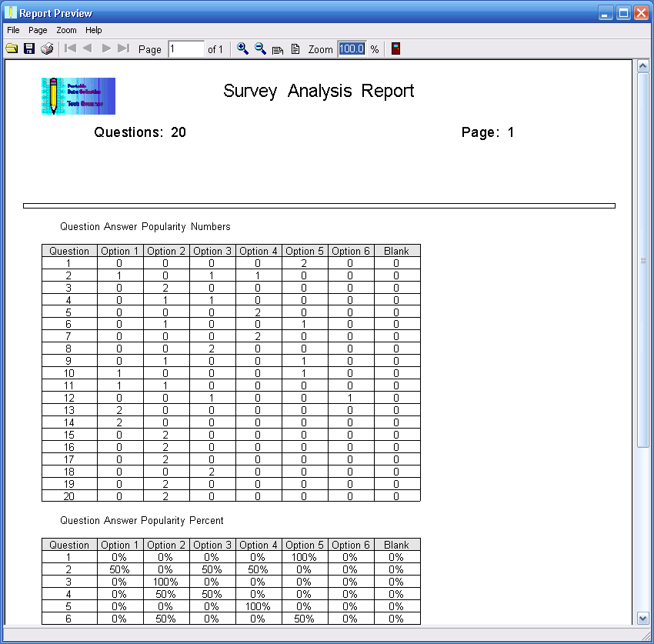Click the pencil logo image
654x644 pixels.
pyautogui.click(x=78, y=96)
